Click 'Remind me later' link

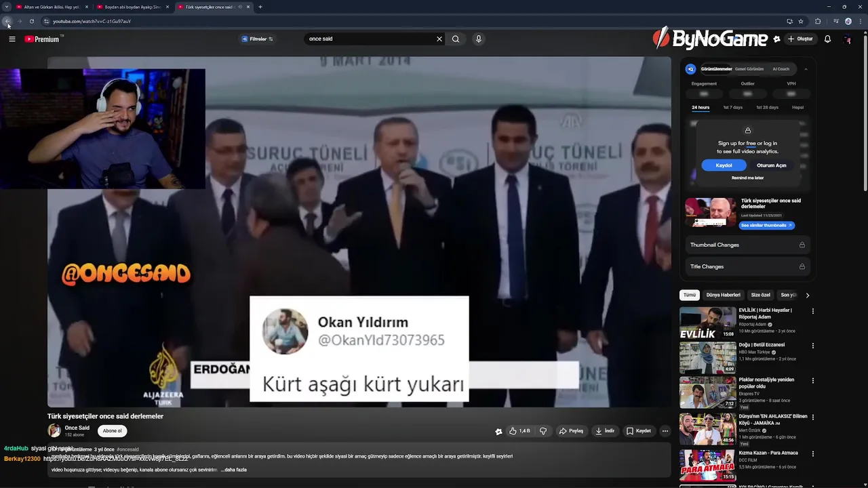(747, 178)
